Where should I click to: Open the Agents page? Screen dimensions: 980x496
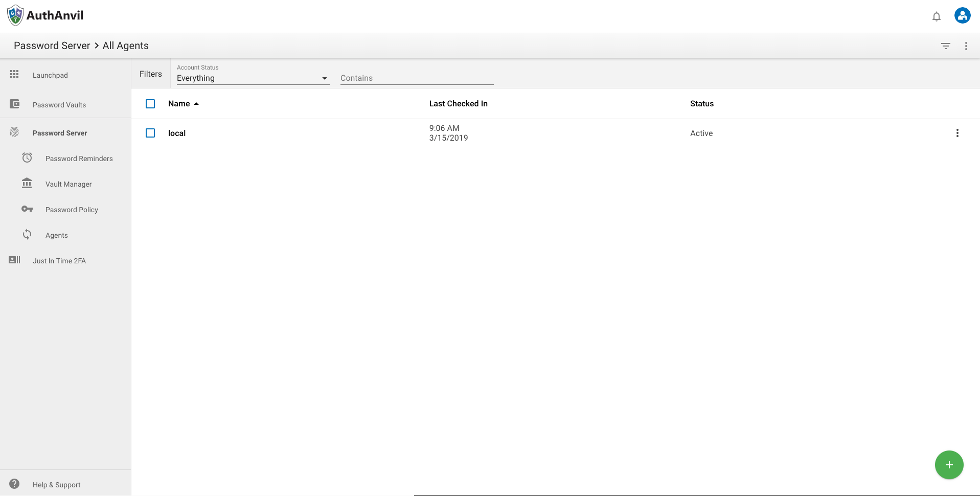pos(57,235)
